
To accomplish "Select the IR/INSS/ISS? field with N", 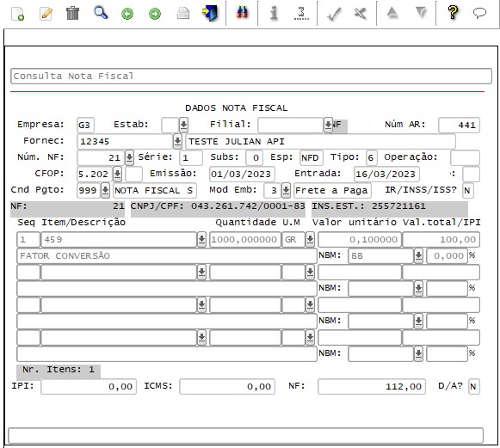I will click(468, 190).
